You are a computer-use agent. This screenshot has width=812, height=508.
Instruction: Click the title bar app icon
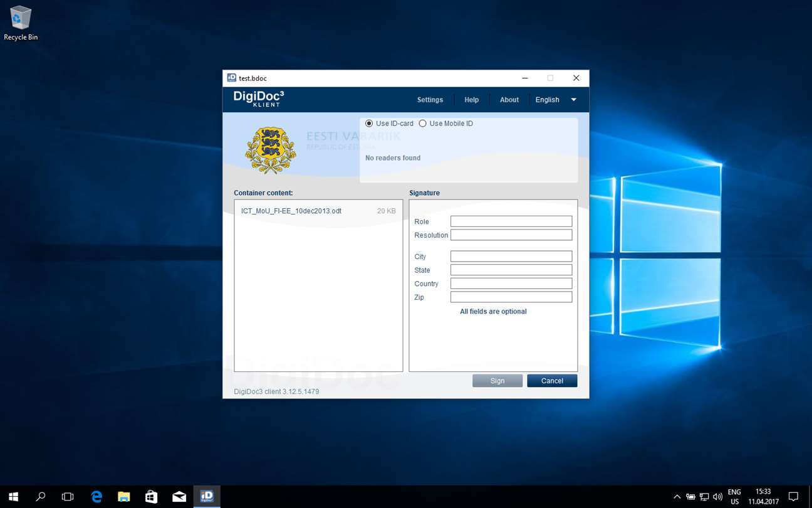point(231,78)
